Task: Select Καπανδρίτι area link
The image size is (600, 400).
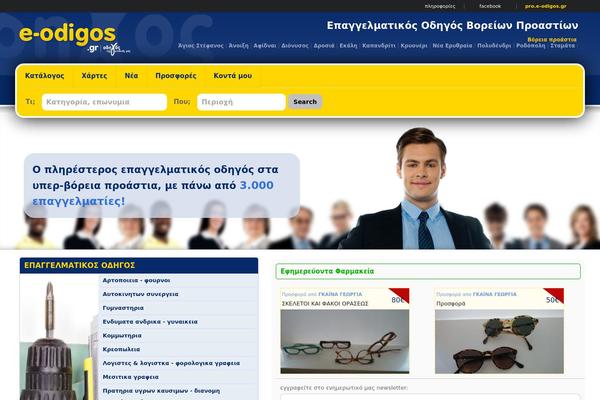Action: point(378,46)
